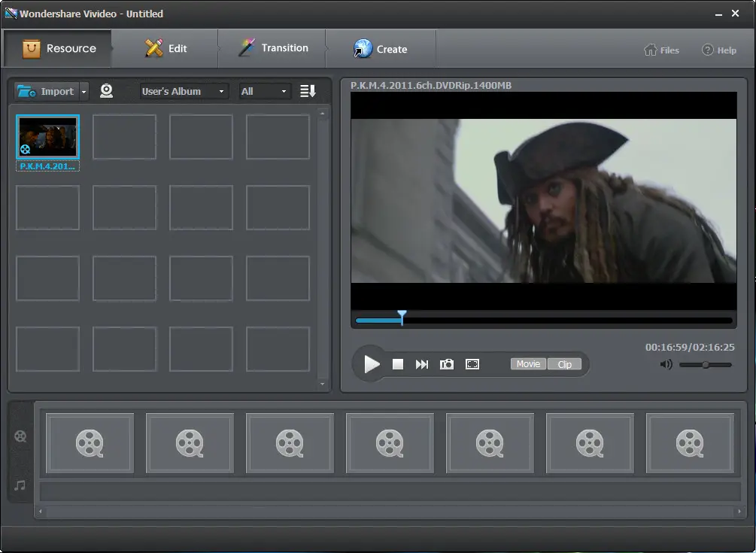756x553 pixels.
Task: Select the P.K.M.4.201 video thumbnail
Action: pyautogui.click(x=47, y=136)
